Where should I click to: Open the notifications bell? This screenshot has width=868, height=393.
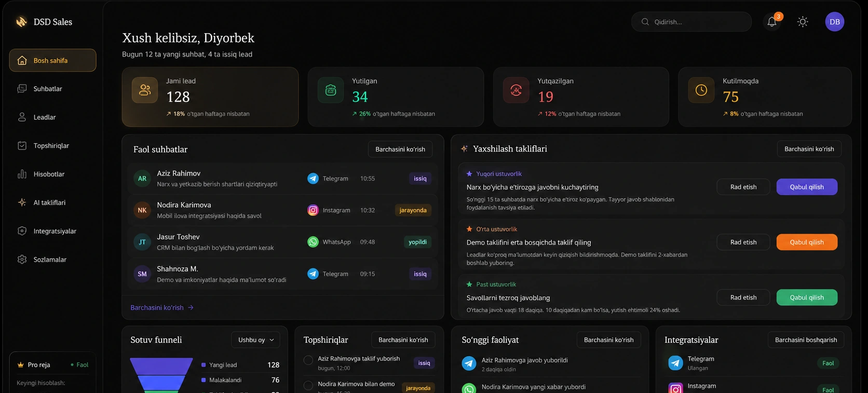tap(772, 22)
